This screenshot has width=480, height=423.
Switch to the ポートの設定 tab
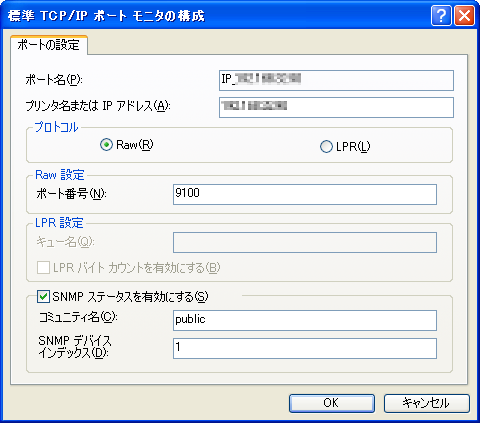point(49,44)
